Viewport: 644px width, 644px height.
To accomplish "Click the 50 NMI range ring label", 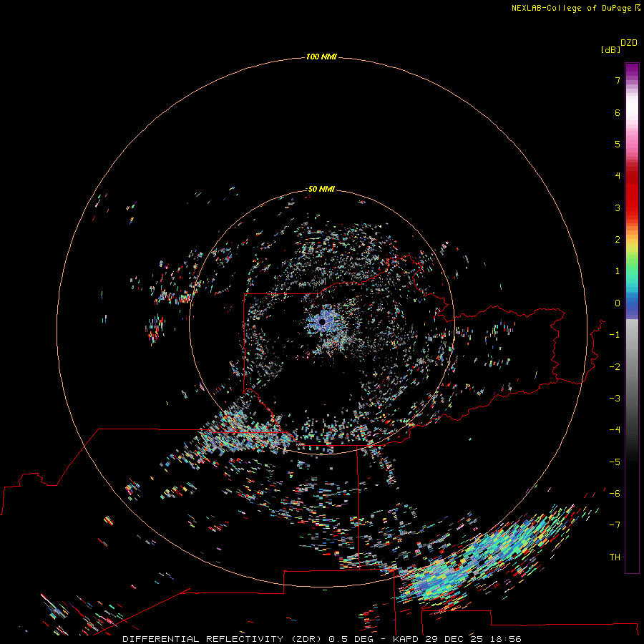I will point(321,189).
